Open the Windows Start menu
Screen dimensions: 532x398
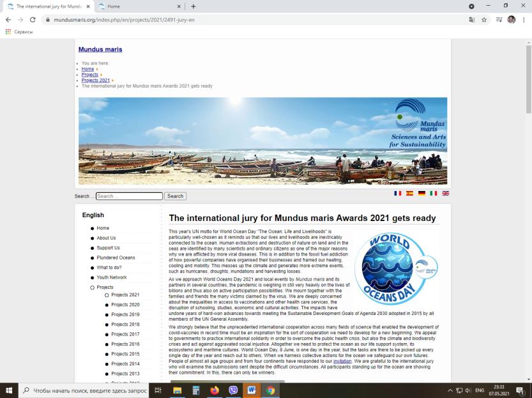(9, 390)
